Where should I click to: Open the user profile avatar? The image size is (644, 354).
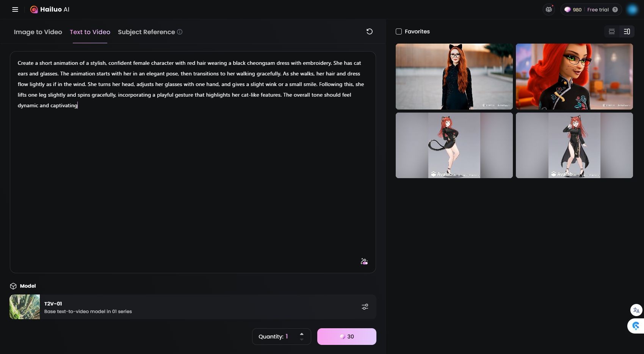(632, 10)
